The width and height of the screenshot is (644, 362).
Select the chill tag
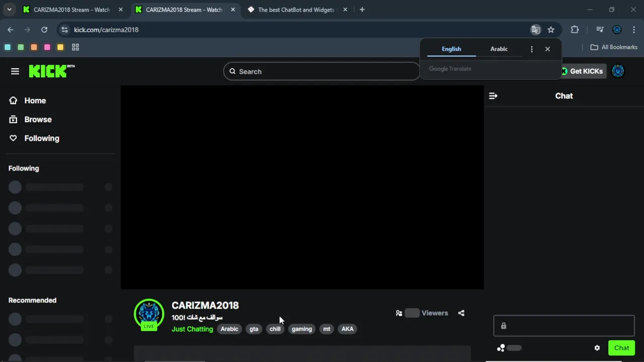pos(275,329)
